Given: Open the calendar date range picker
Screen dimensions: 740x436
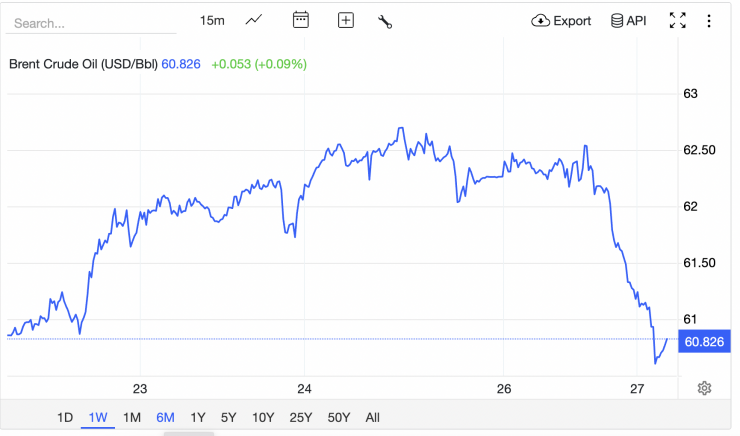Looking at the screenshot, I should click(301, 20).
